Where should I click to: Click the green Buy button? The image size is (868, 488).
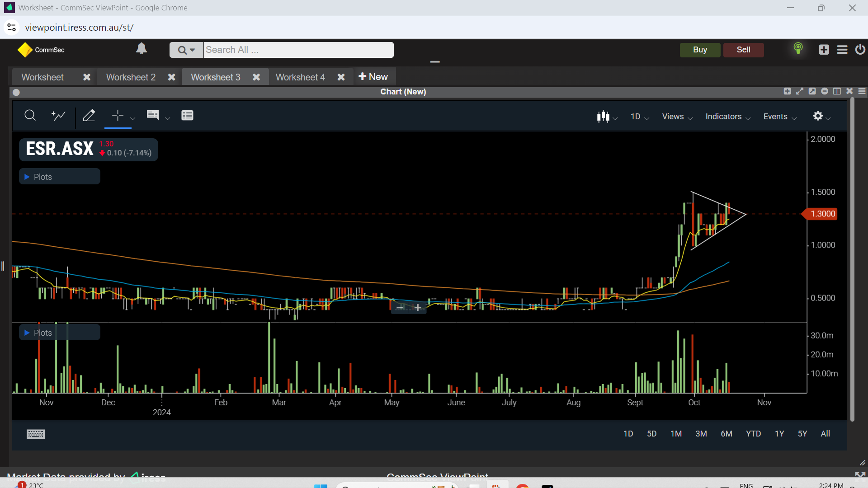point(700,50)
